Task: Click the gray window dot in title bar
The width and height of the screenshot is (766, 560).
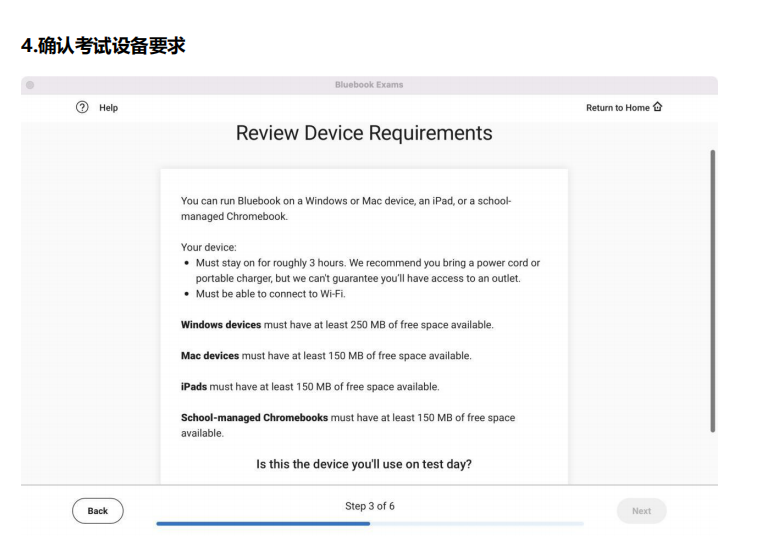Action: tap(30, 85)
